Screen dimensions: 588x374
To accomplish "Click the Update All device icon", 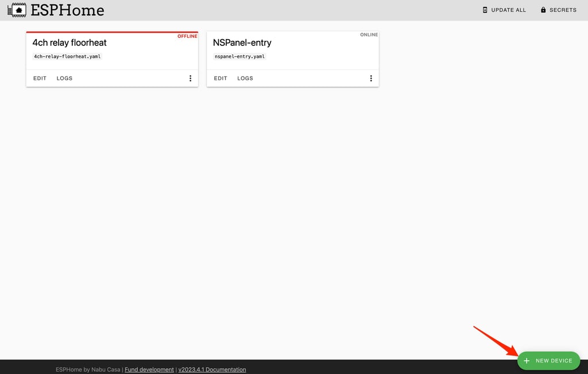I will click(x=485, y=10).
